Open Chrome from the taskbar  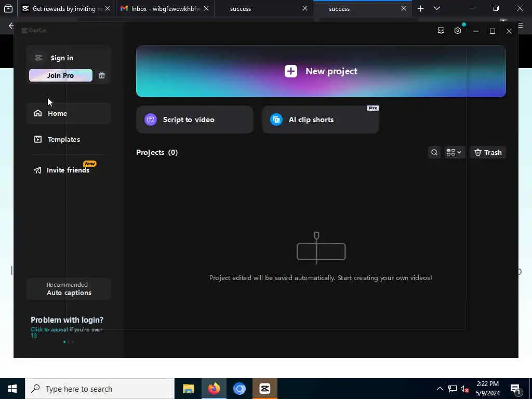tap(239, 389)
